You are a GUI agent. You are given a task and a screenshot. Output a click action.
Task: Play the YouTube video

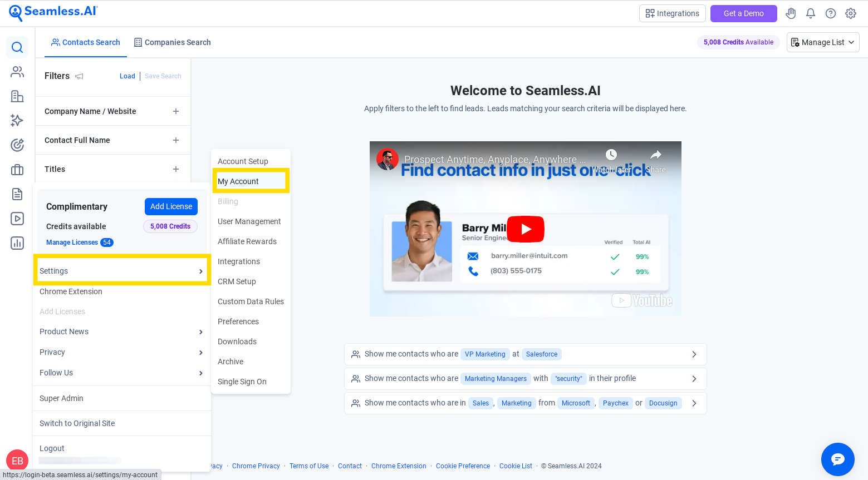tap(526, 229)
